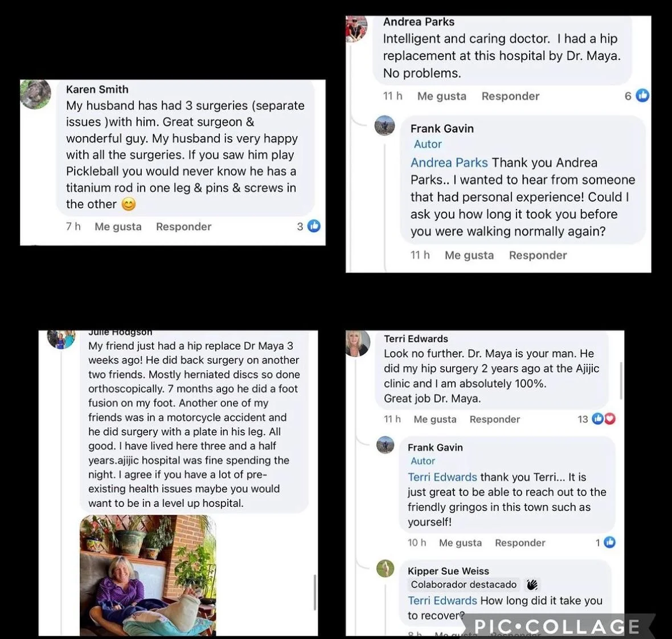Viewport: 672px width, 639px height.
Task: Open Frank Gavin's avatar replying to Andrea Parks
Action: click(x=385, y=125)
